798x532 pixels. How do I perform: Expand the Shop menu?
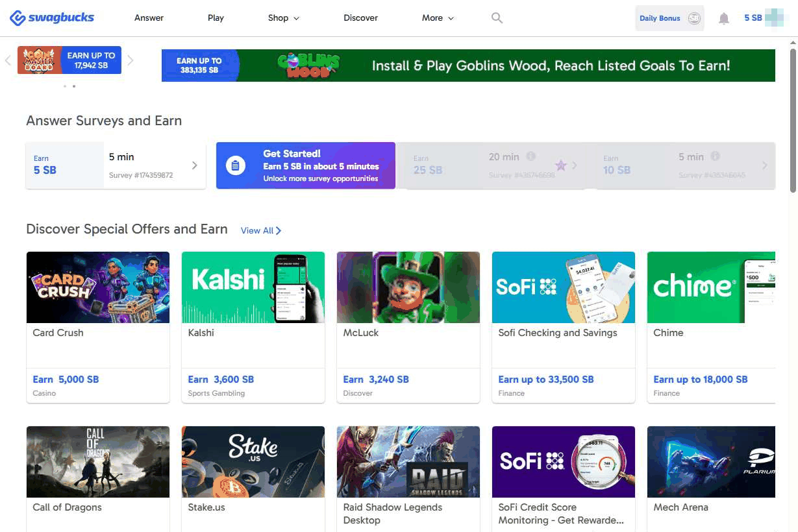point(284,18)
